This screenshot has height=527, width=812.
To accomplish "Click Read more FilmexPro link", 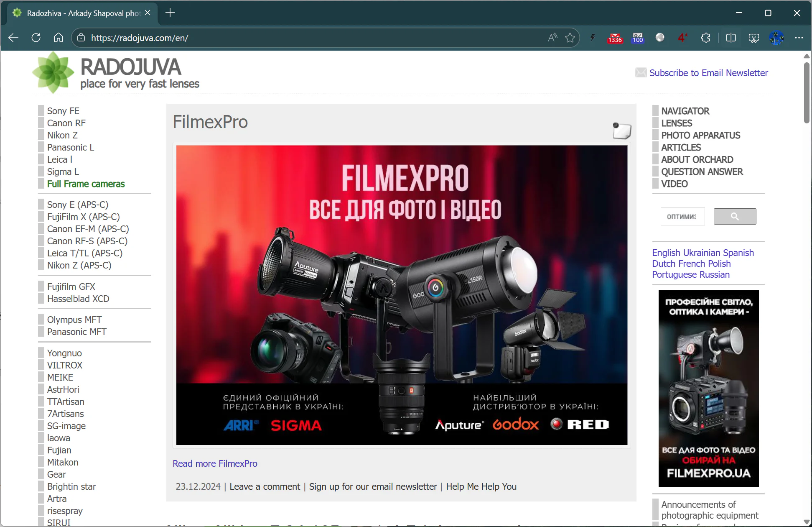I will [x=215, y=463].
